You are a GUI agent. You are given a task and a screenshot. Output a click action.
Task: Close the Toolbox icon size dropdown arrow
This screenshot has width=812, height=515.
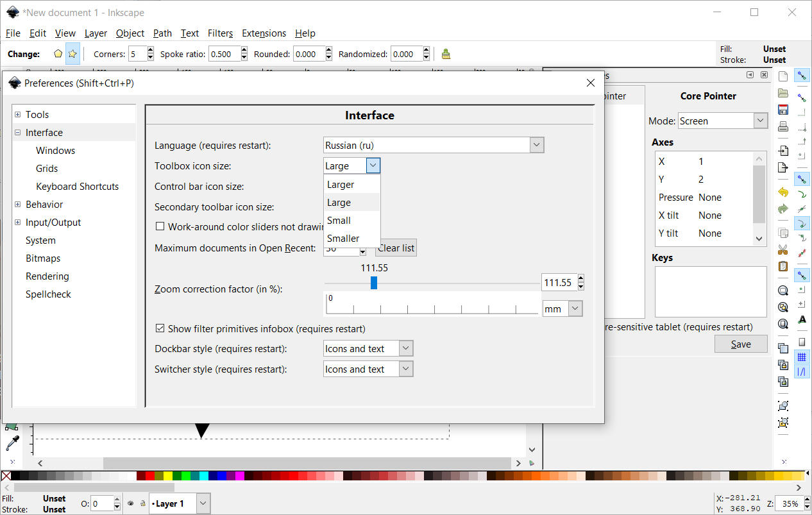(x=373, y=165)
